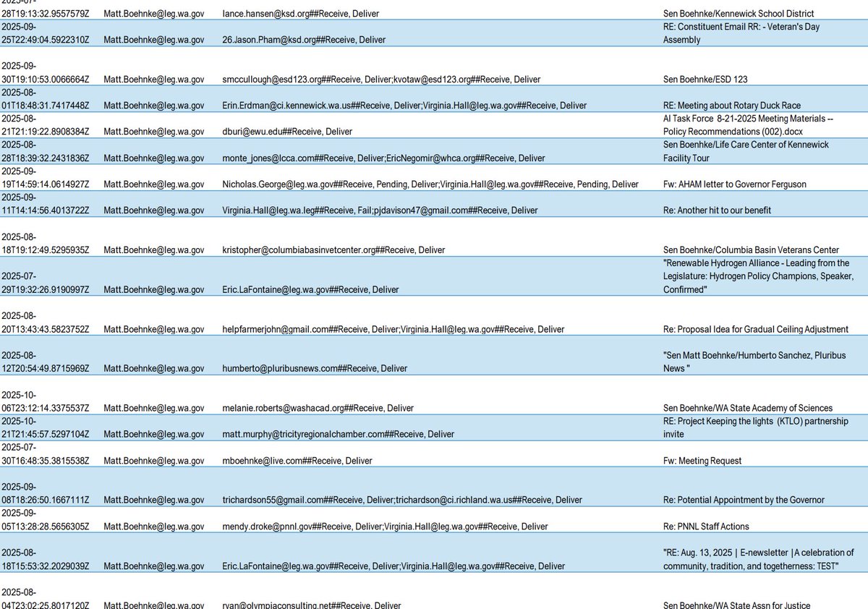
Task: Click the Matt.Boehnke@leg.wa.gov sender in top row
Action: [153, 13]
